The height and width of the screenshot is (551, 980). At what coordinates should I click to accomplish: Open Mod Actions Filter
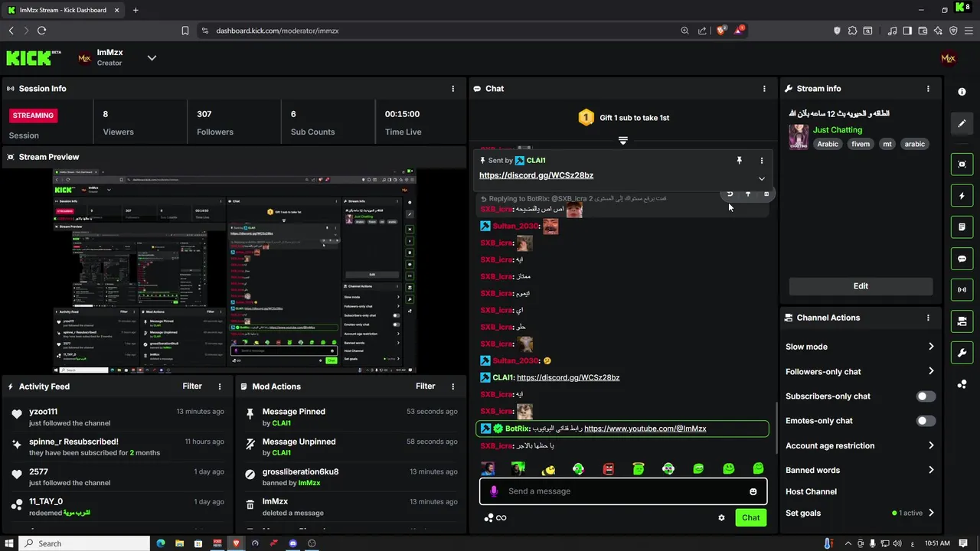[425, 386]
